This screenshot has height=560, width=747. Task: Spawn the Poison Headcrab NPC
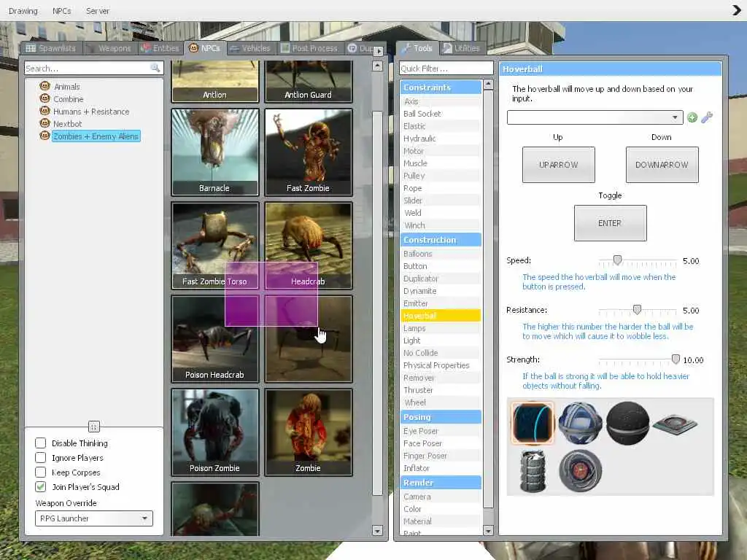(215, 338)
